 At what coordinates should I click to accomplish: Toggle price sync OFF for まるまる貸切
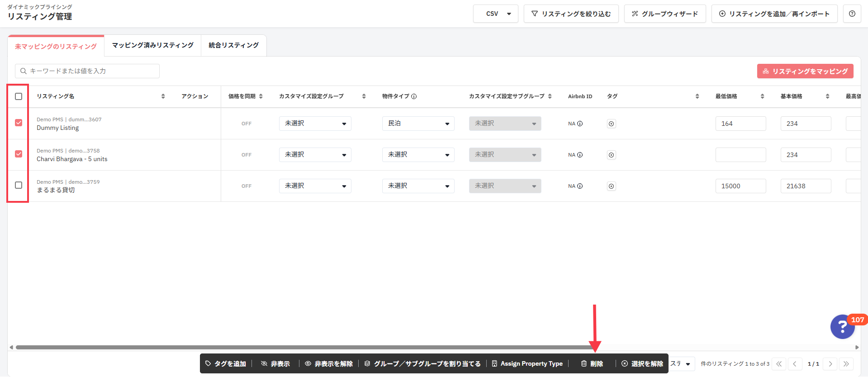247,186
